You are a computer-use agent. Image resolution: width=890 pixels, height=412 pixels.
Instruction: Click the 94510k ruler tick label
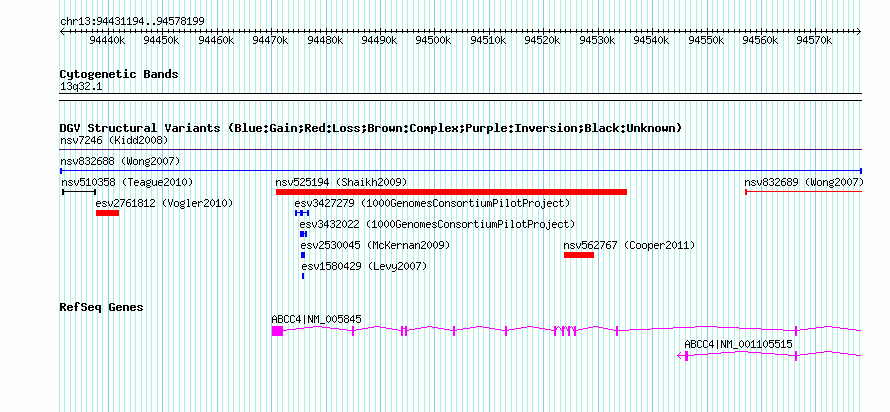tap(489, 40)
